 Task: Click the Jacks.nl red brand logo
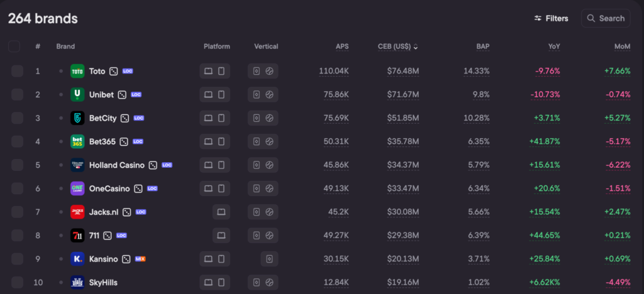77,212
